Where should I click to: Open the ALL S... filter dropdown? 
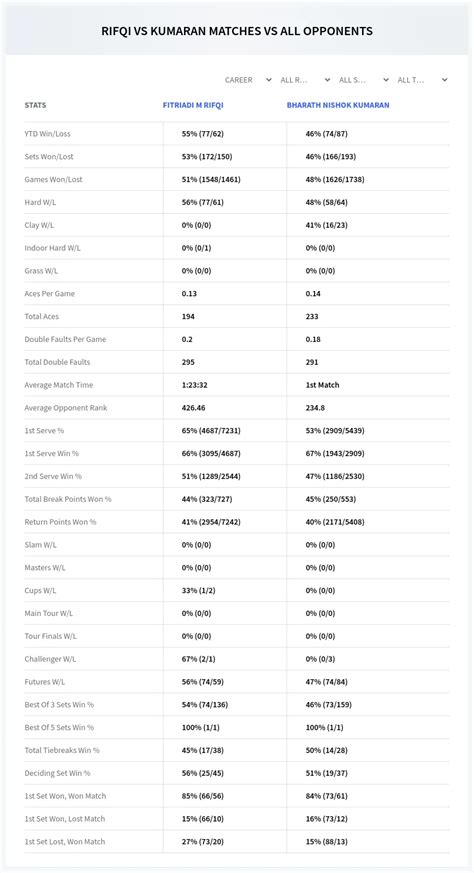(x=364, y=80)
